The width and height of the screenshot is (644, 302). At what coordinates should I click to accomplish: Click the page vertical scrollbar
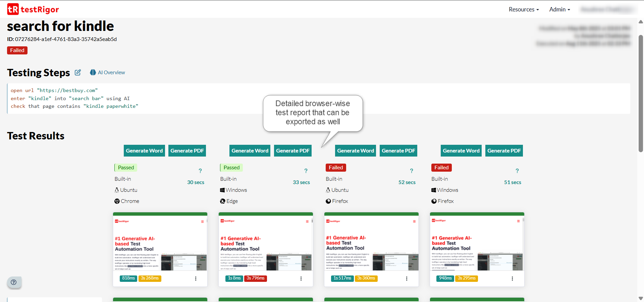pyautogui.click(x=641, y=94)
